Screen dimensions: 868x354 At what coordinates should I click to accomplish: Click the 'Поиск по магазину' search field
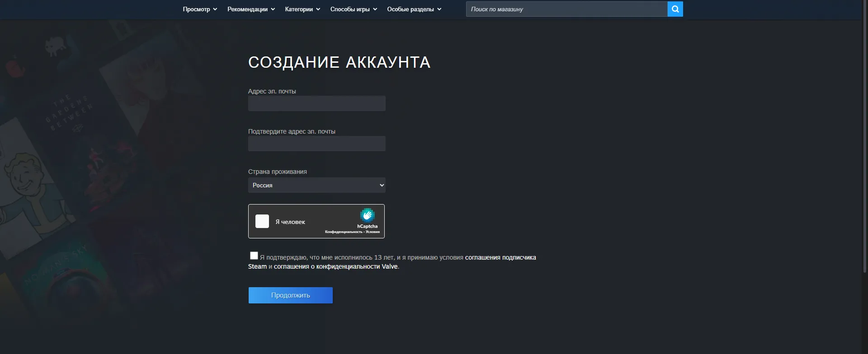click(566, 9)
